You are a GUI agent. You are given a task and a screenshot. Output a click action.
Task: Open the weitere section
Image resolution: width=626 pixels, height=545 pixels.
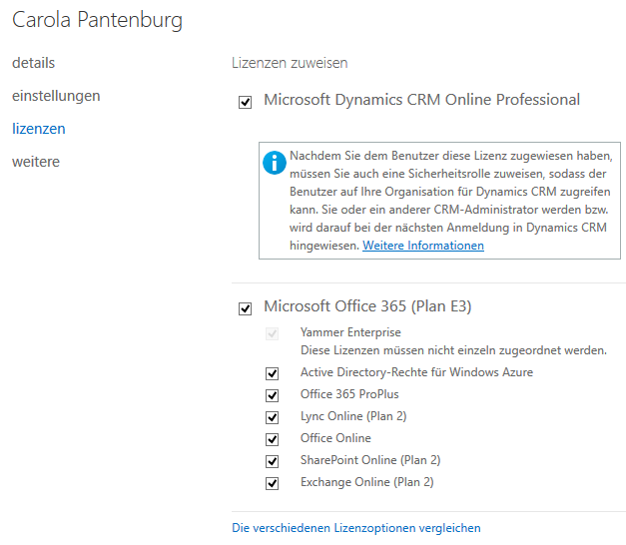(x=36, y=162)
